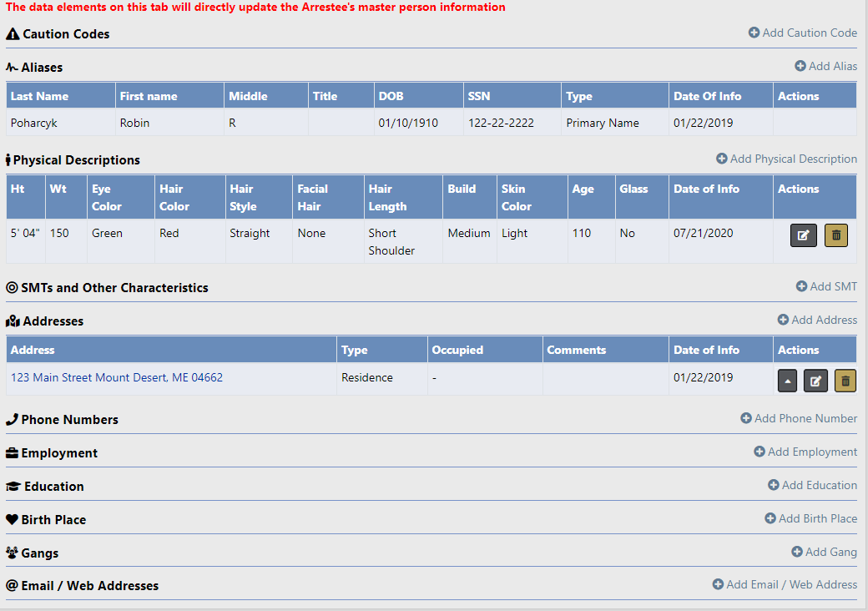Add a Physical Description

pyautogui.click(x=786, y=159)
